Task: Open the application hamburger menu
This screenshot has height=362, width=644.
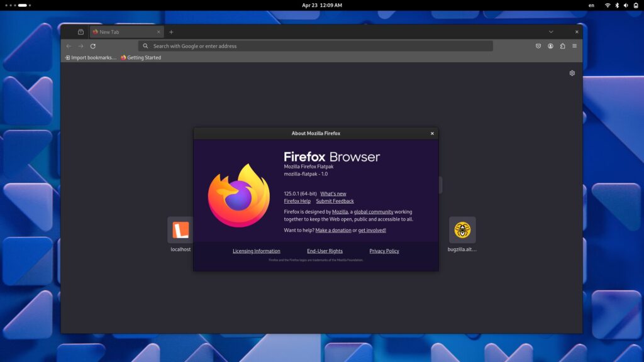Action: click(x=575, y=46)
